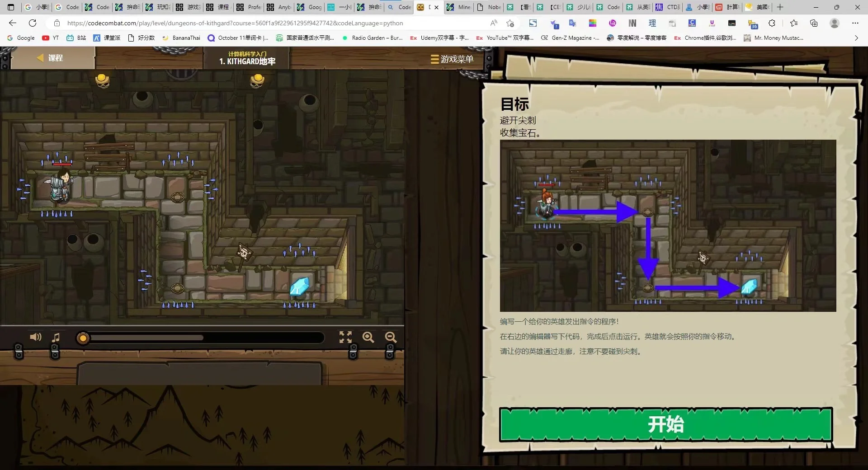868x470 pixels.
Task: Click the browser back arrow
Action: [x=13, y=23]
